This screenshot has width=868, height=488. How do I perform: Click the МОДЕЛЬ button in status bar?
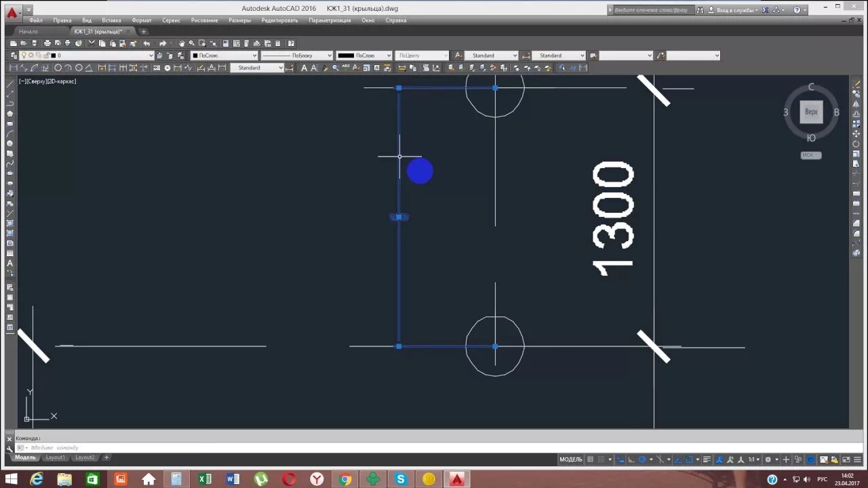[570, 460]
